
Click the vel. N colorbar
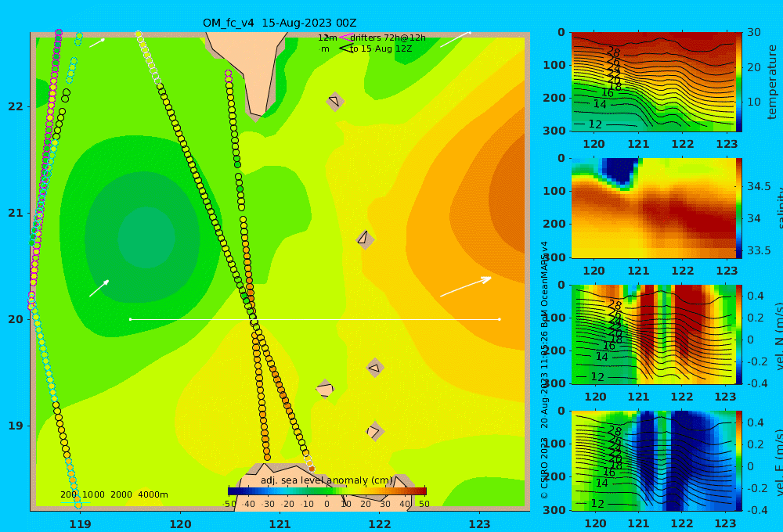click(739, 334)
